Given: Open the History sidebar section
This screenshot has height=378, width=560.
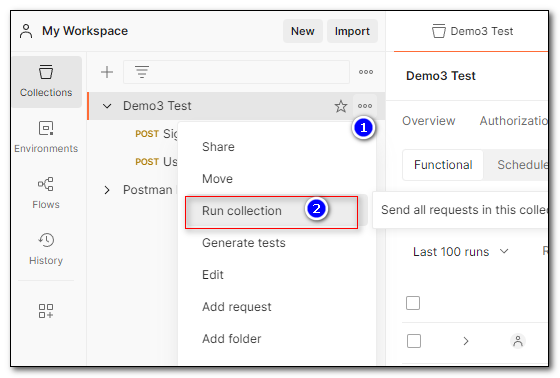Looking at the screenshot, I should [46, 249].
